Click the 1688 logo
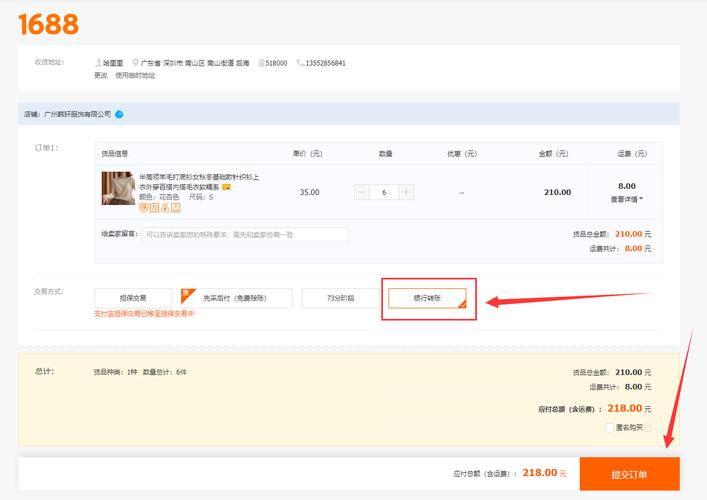The image size is (707, 500). (x=47, y=23)
